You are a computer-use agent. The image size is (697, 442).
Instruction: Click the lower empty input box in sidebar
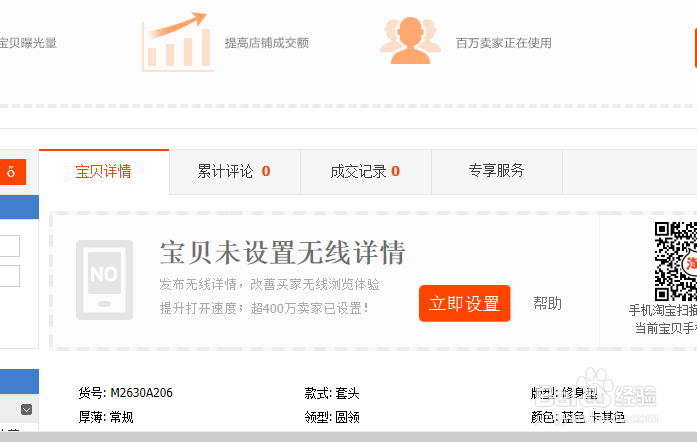coord(10,276)
